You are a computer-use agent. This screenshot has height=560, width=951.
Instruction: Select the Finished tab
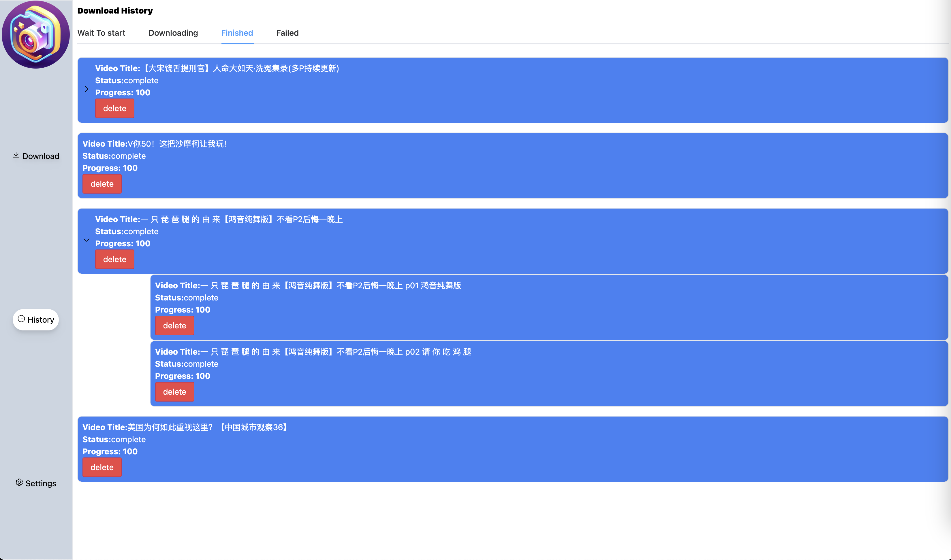(237, 33)
